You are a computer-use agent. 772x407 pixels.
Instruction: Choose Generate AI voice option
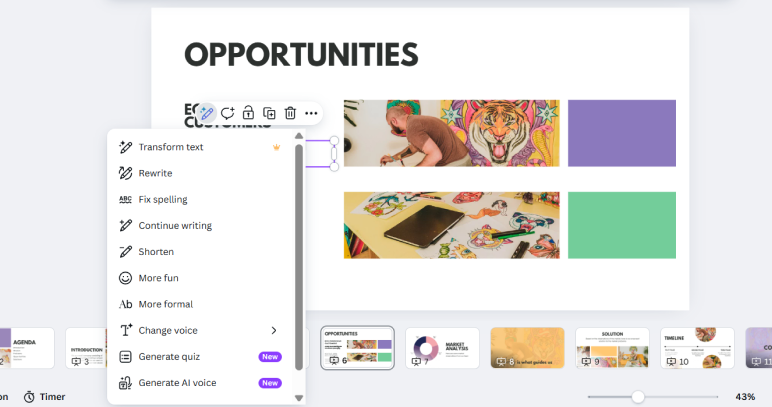pos(199,382)
